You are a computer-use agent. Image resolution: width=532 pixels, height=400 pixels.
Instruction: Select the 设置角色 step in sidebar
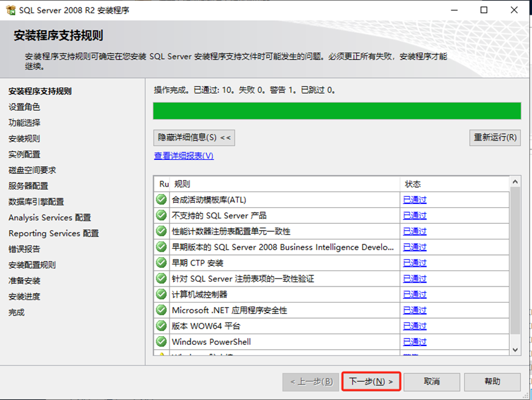pos(24,107)
